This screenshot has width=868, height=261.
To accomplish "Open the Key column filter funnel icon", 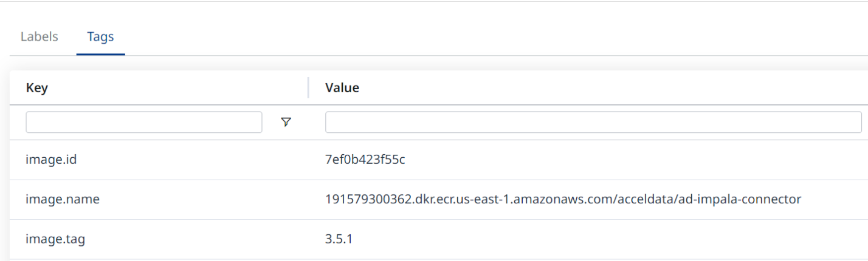I will [286, 122].
